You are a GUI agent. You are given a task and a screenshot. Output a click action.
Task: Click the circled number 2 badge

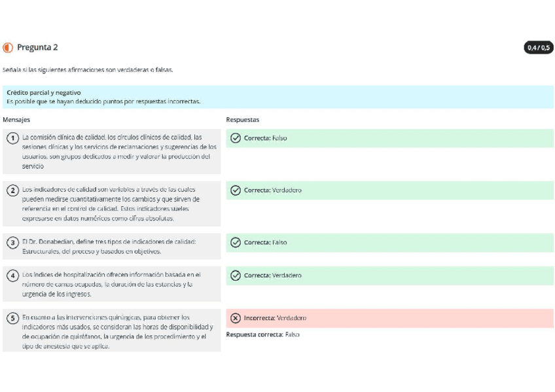point(12,190)
